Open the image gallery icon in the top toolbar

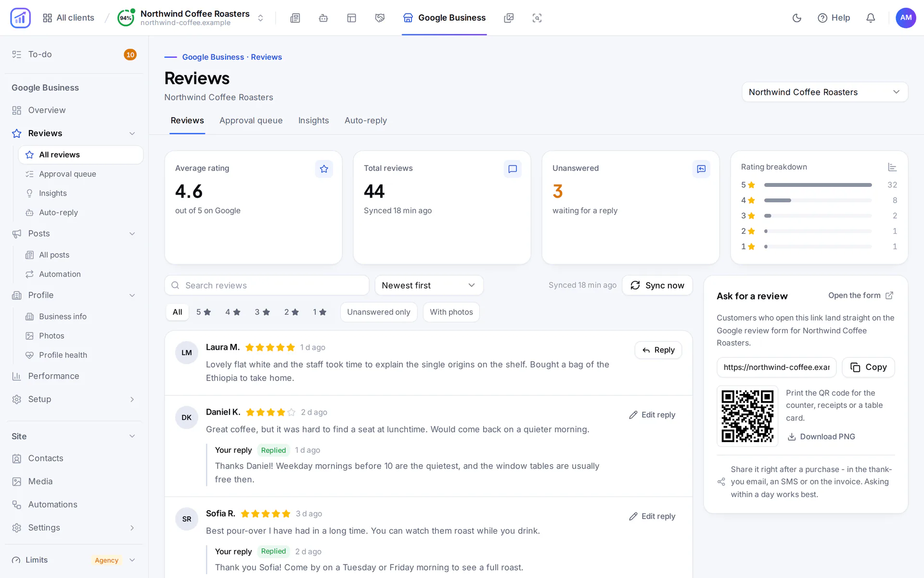509,18
